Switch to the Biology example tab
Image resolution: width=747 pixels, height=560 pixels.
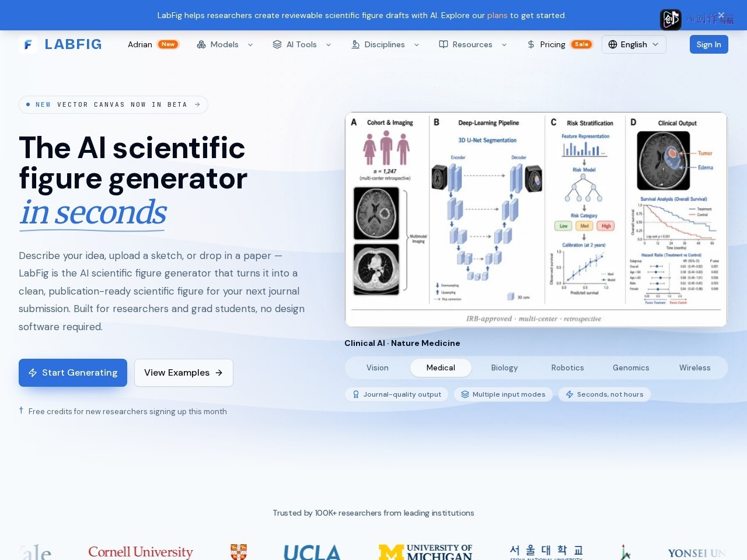coord(504,368)
